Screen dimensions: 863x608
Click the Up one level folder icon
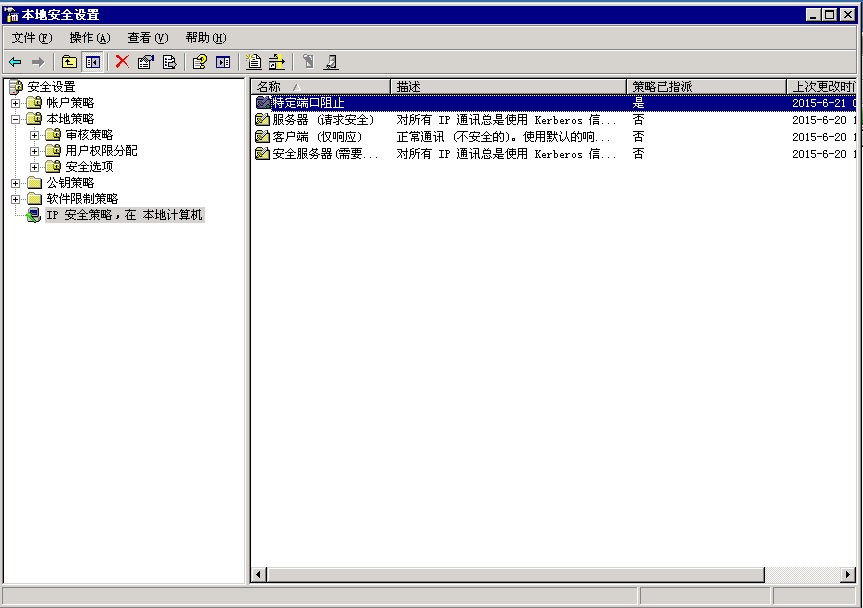coord(70,62)
